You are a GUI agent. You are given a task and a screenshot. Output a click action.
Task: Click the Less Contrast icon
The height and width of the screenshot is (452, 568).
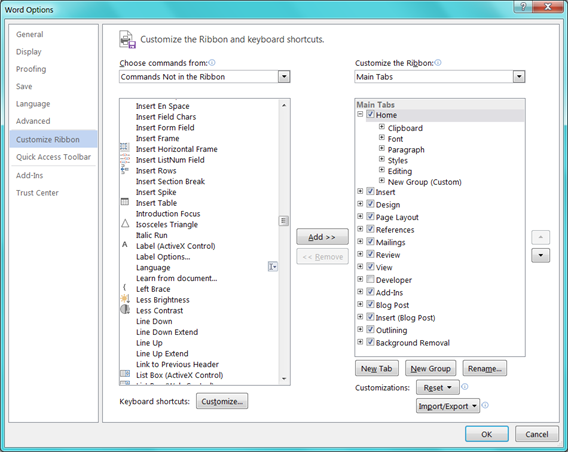point(125,309)
